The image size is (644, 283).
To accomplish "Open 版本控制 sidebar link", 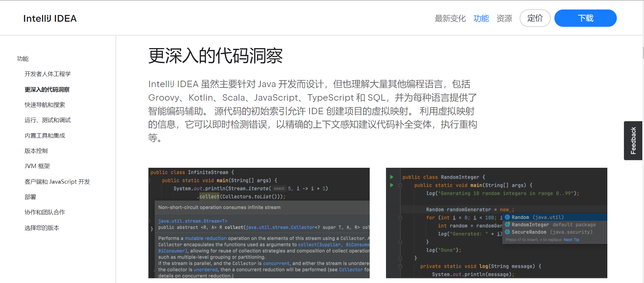I will tap(36, 151).
